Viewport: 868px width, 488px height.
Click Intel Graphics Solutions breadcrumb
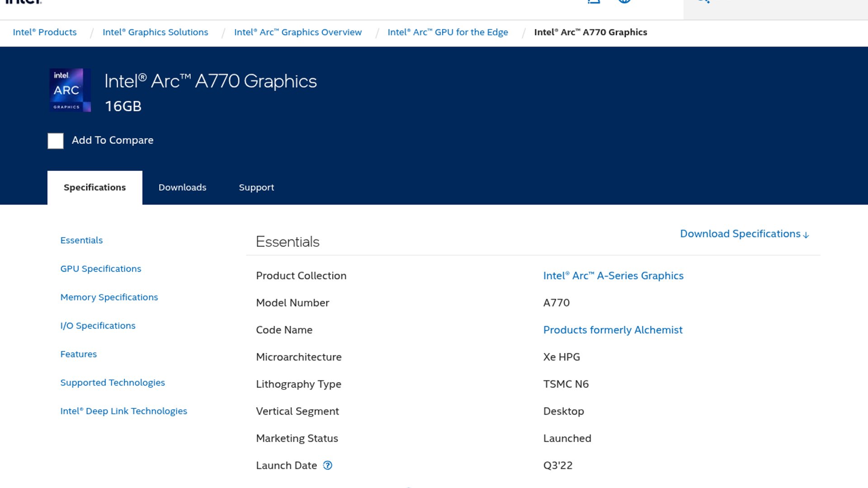pyautogui.click(x=155, y=32)
